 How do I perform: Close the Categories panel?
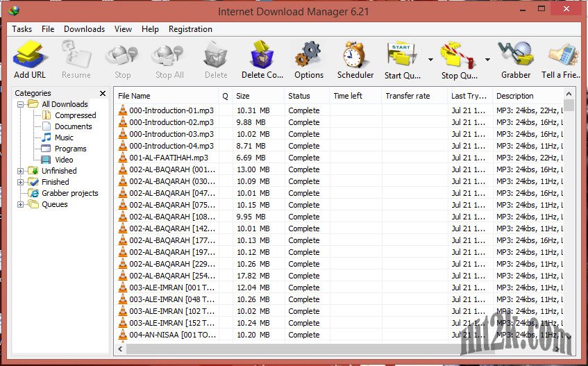pyautogui.click(x=103, y=93)
